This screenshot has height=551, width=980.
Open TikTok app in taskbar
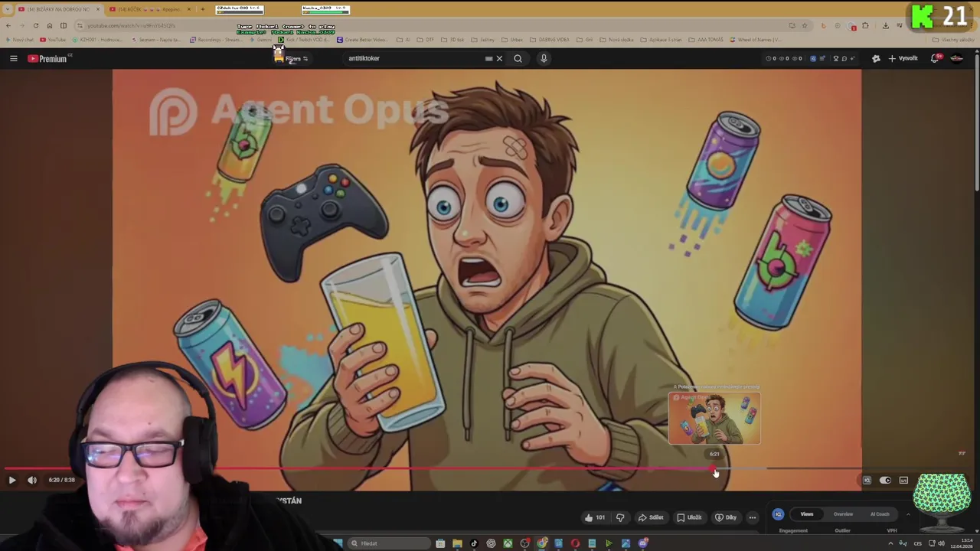[474, 543]
